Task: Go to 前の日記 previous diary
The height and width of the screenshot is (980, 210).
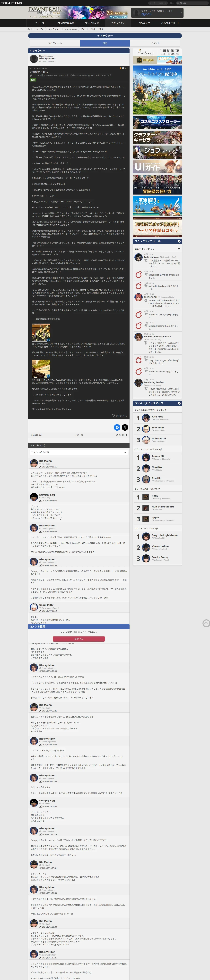Action: tap(36, 435)
